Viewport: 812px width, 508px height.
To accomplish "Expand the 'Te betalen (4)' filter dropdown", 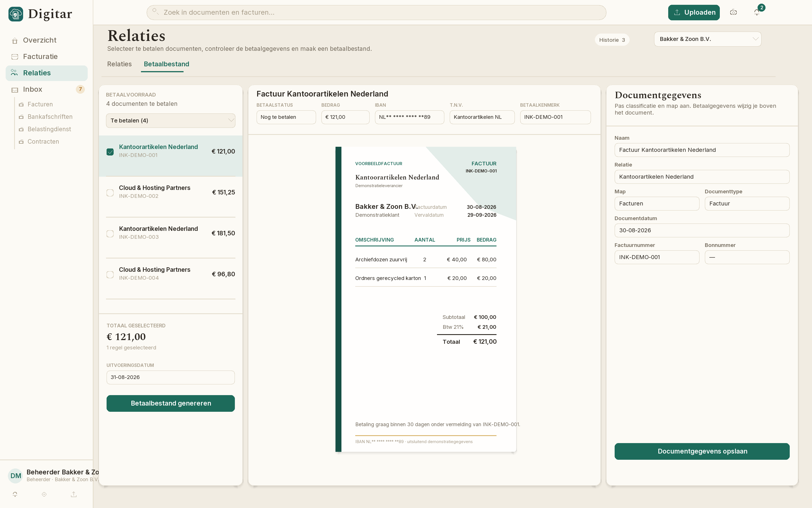I will click(x=171, y=121).
